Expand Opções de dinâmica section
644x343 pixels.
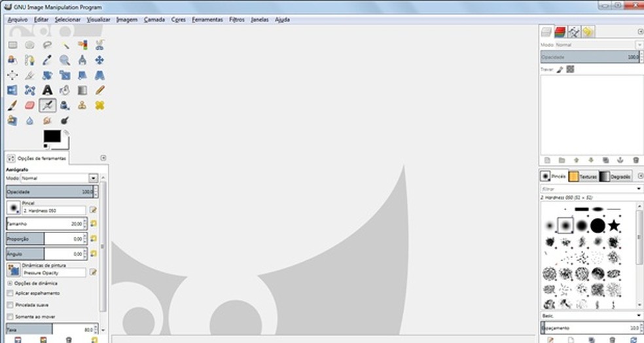10,283
